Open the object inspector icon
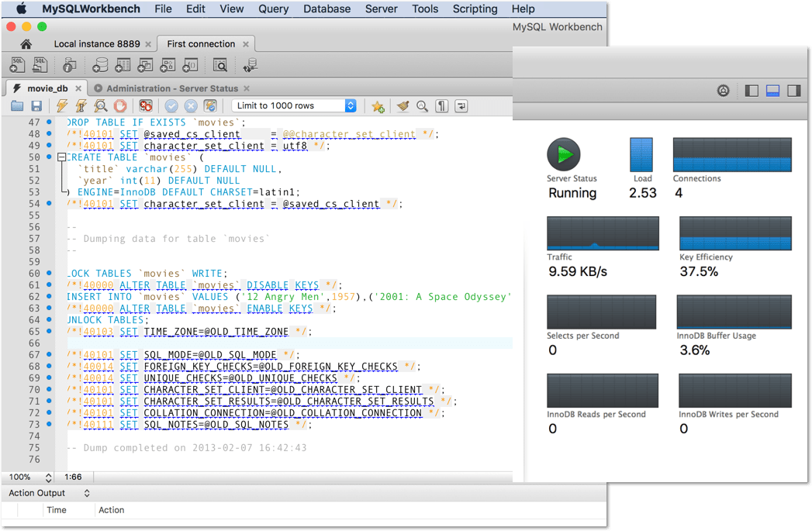This screenshot has height=531, width=812. click(x=69, y=64)
